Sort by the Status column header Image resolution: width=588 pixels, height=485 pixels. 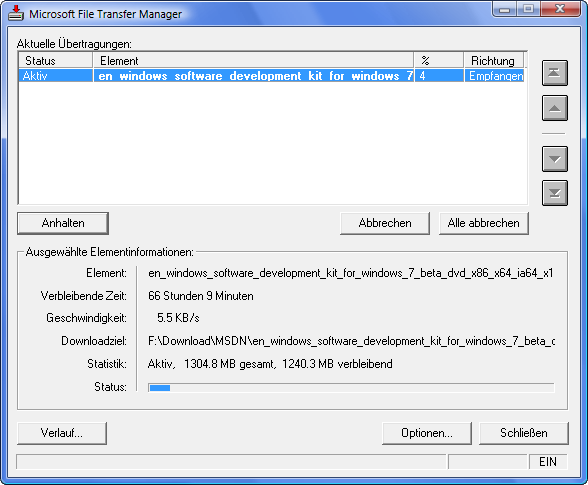pos(55,60)
